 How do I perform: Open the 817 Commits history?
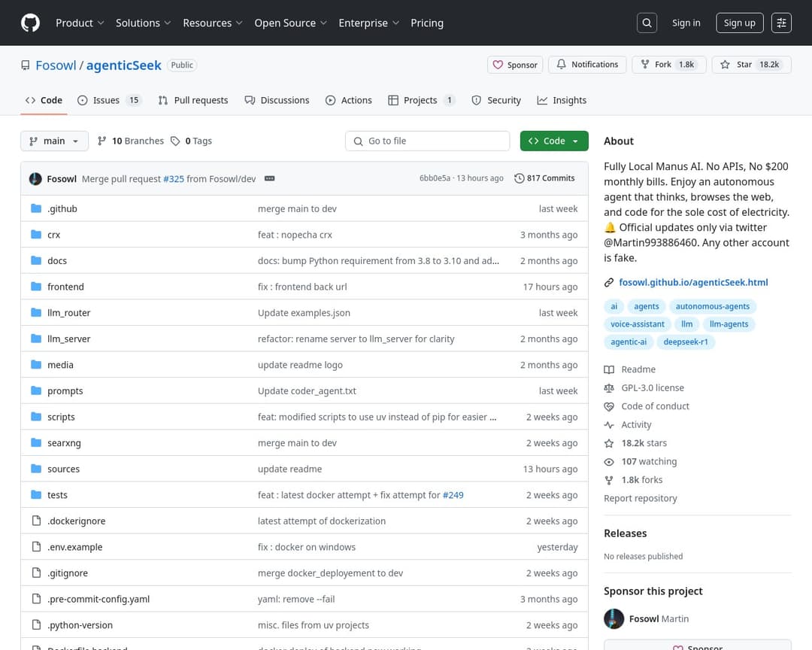(x=544, y=178)
